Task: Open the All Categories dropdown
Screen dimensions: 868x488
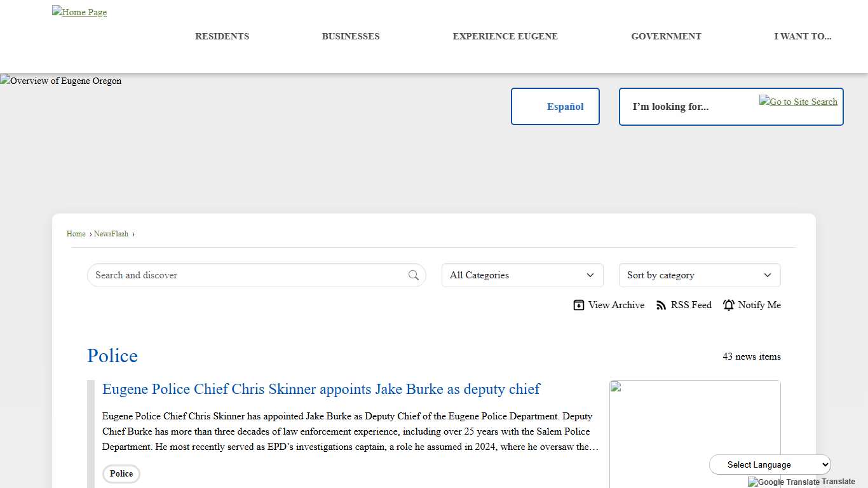Action: click(522, 275)
